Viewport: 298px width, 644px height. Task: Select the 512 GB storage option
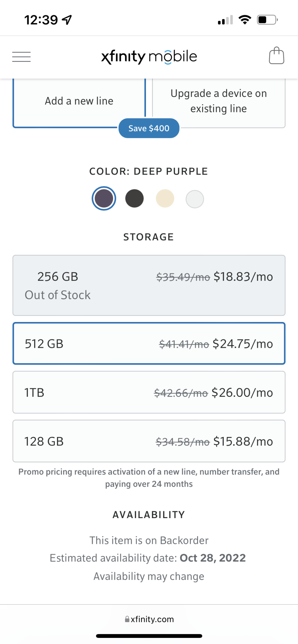pyautogui.click(x=149, y=344)
